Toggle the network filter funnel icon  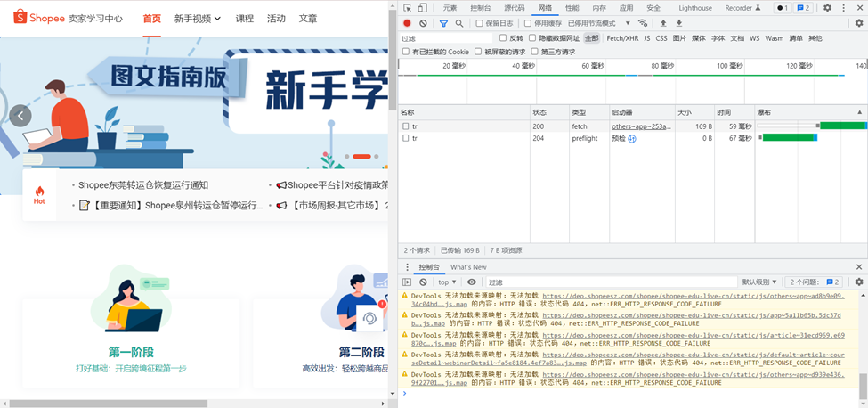click(x=443, y=23)
